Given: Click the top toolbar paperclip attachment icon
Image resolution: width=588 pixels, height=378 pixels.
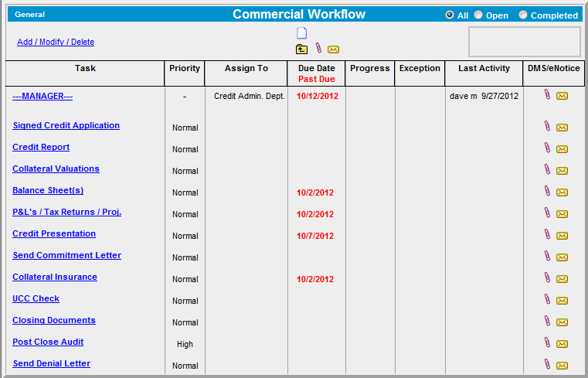Looking at the screenshot, I should coord(319,48).
